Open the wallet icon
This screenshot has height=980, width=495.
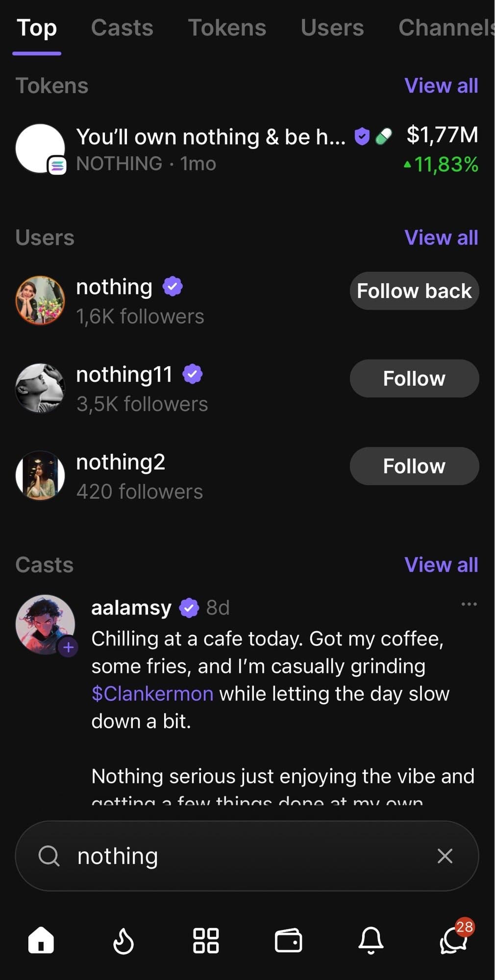click(x=288, y=940)
